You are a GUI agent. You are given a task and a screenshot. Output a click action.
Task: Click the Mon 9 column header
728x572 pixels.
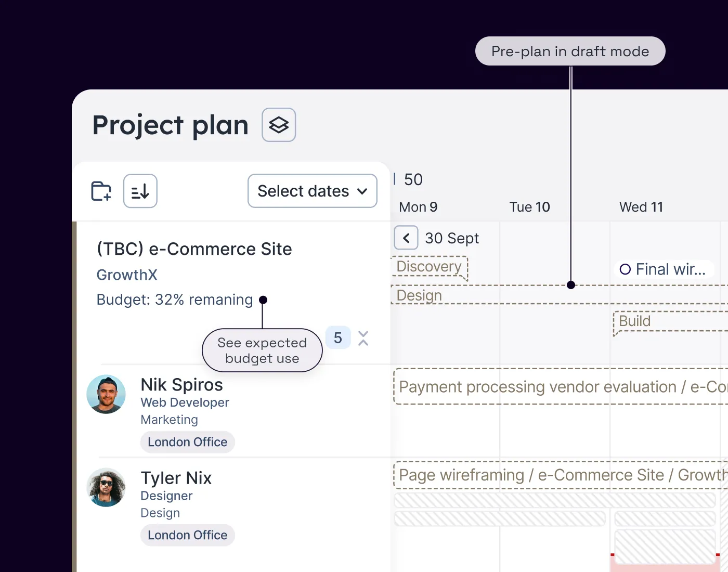[418, 206]
